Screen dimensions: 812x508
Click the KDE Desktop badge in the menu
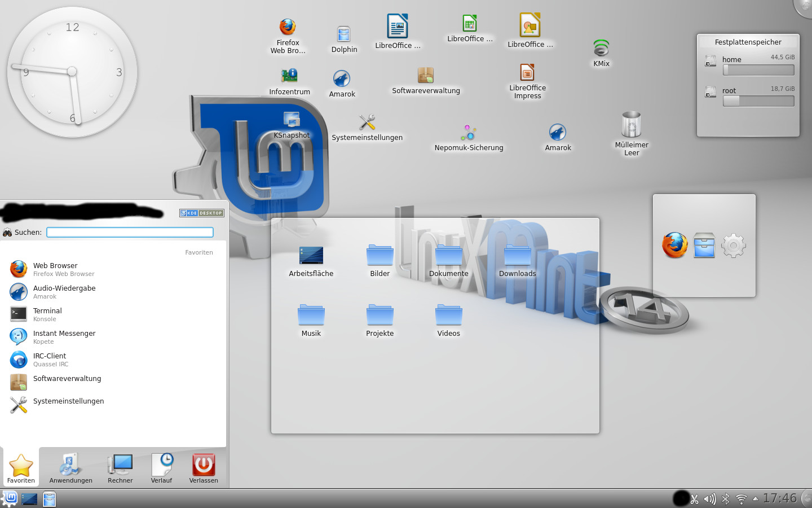coord(202,213)
